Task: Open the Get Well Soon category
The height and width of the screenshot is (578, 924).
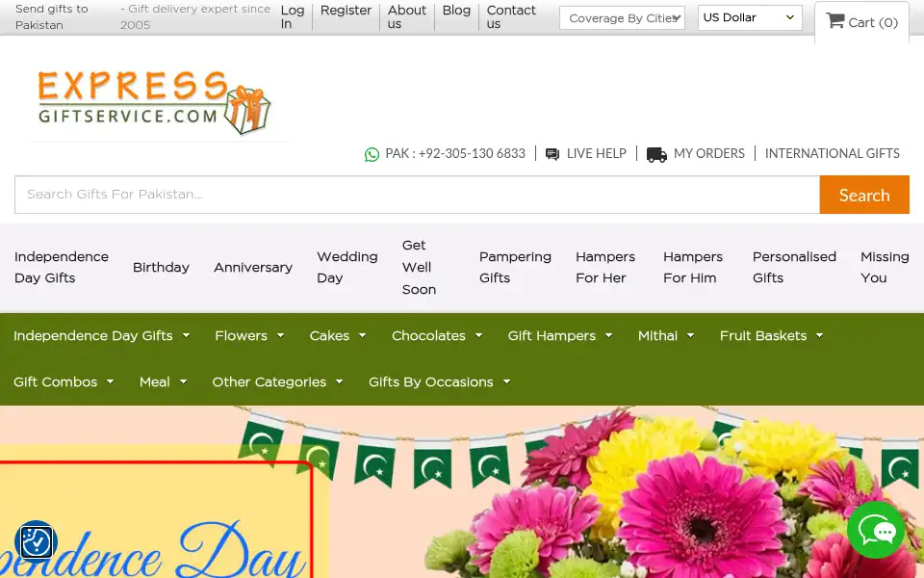Action: 419,267
